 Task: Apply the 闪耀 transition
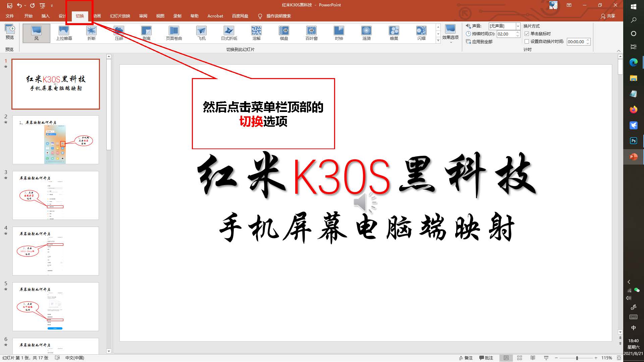pyautogui.click(x=421, y=33)
